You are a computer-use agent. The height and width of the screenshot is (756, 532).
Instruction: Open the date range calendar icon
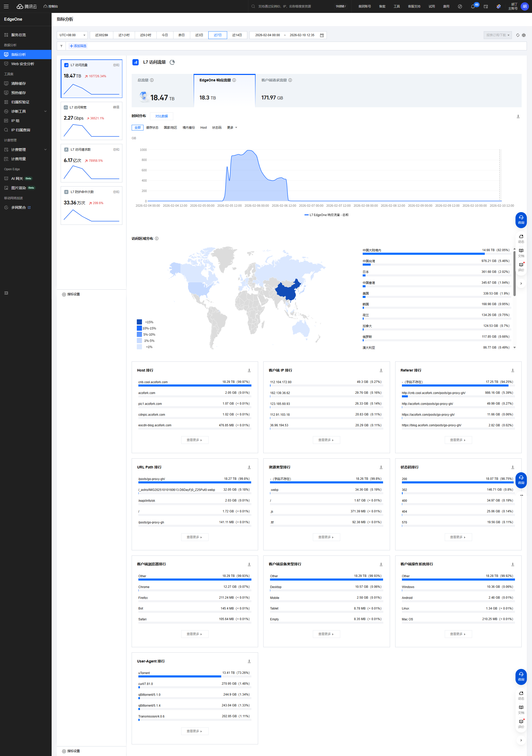point(322,35)
